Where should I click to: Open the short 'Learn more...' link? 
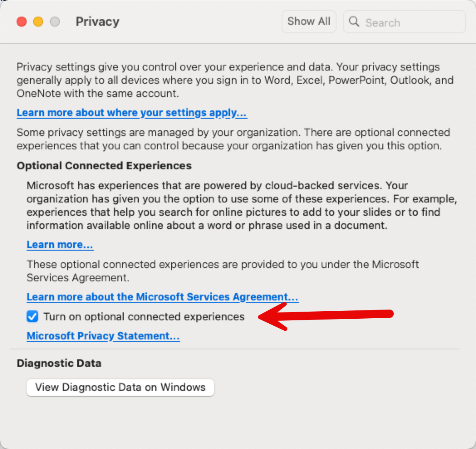60,245
